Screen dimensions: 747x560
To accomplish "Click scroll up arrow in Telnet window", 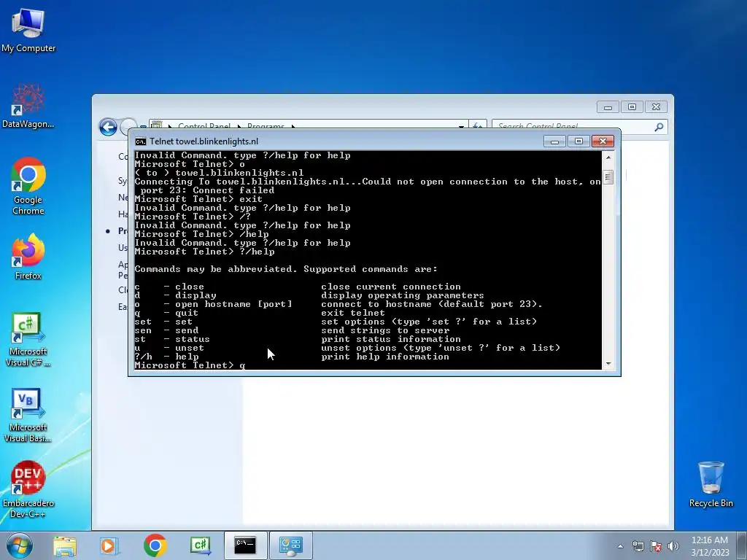I will click(608, 157).
